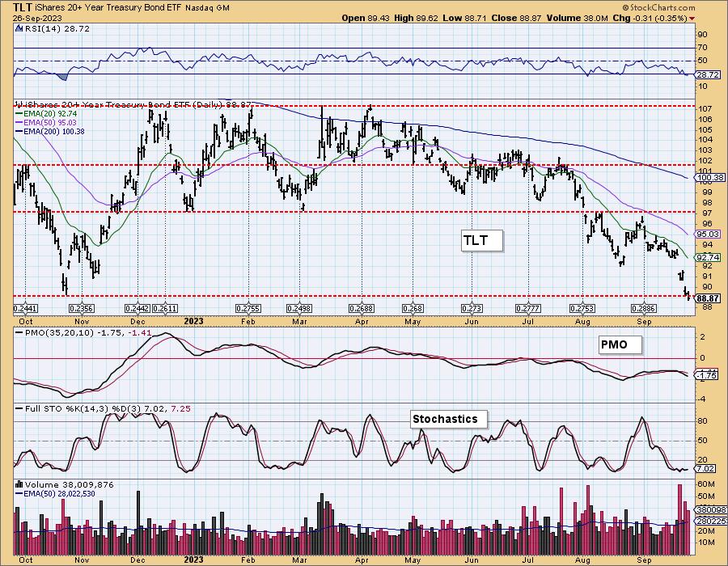Viewport: 728px width, 566px height.
Task: Click the TLT ticker symbol header
Action: (23, 7)
